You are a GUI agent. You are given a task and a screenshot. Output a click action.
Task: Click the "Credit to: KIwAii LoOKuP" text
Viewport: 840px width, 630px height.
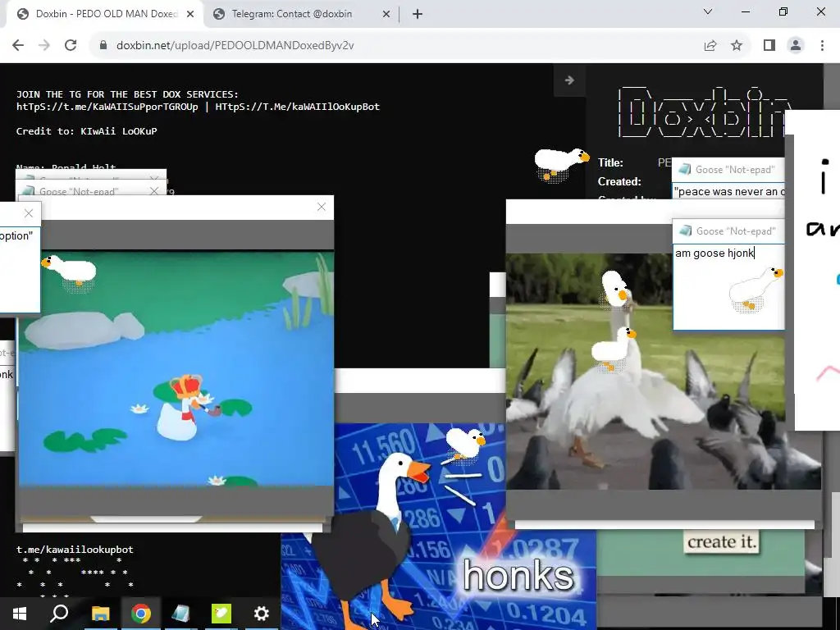click(87, 131)
